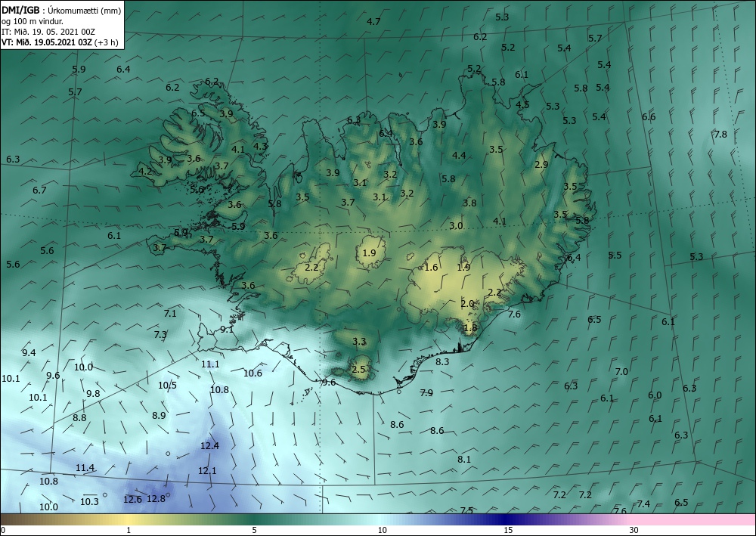Click the 3.0 value in central Iceland

(x=456, y=225)
